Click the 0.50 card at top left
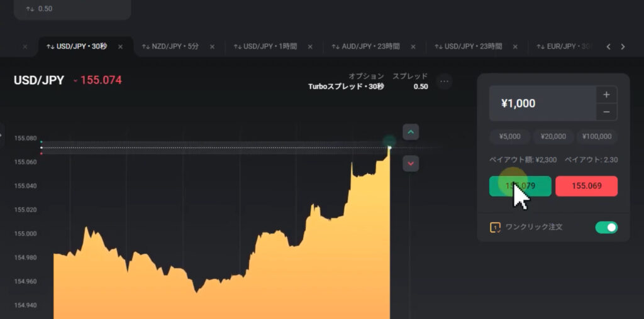Image resolution: width=644 pixels, height=319 pixels. [72, 9]
